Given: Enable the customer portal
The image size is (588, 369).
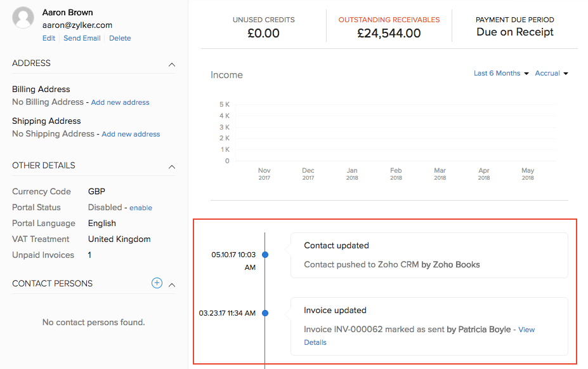Looking at the screenshot, I should 141,208.
